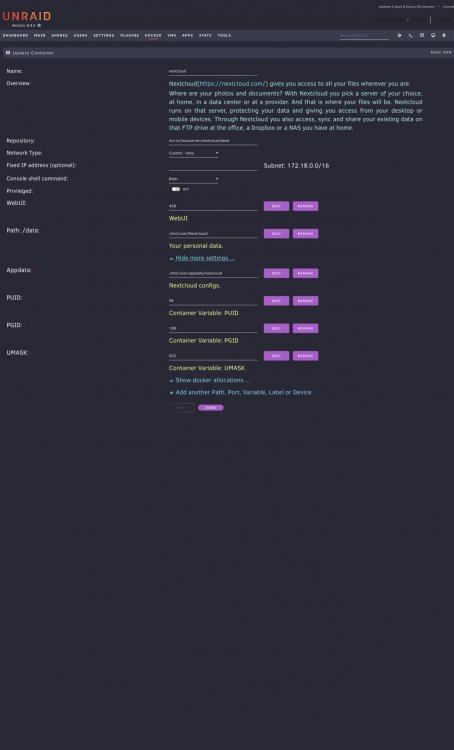The image size is (454, 750).
Task: Click the Done button
Action: 210,408
